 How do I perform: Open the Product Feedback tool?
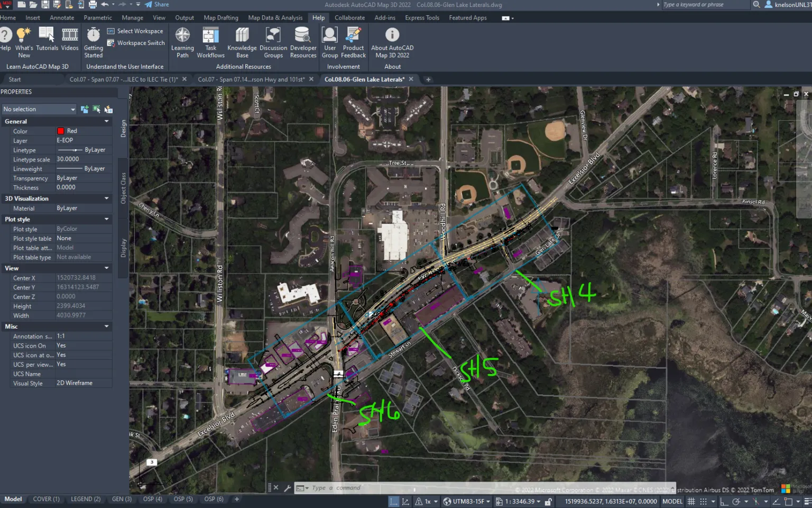pos(353,35)
